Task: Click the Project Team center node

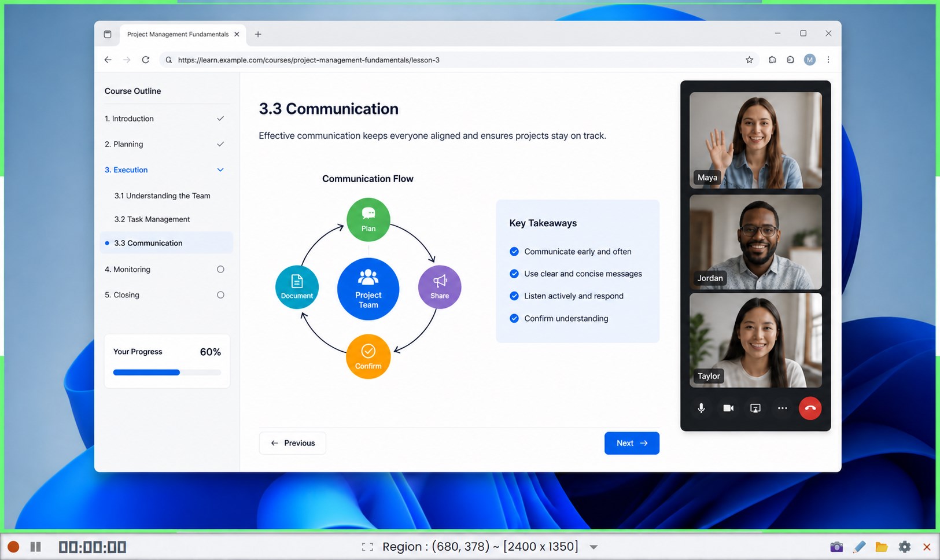Action: coord(368,289)
